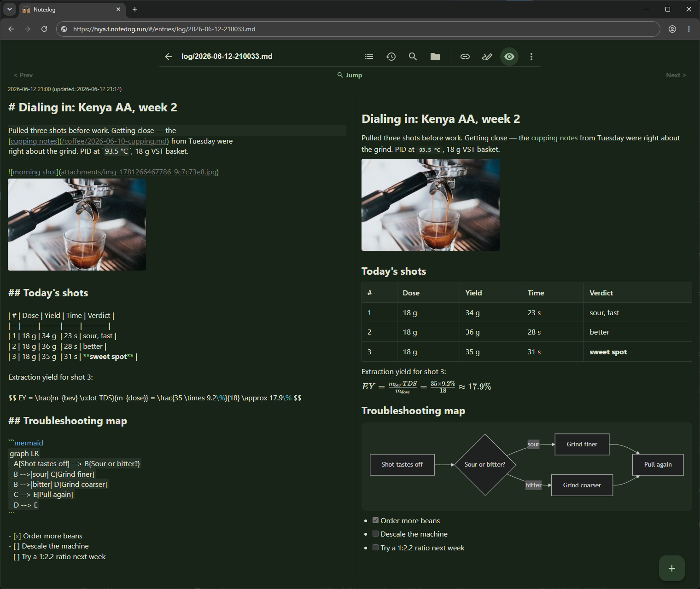The image size is (700, 589).
Task: Go to the Prev entry
Action: tap(23, 75)
